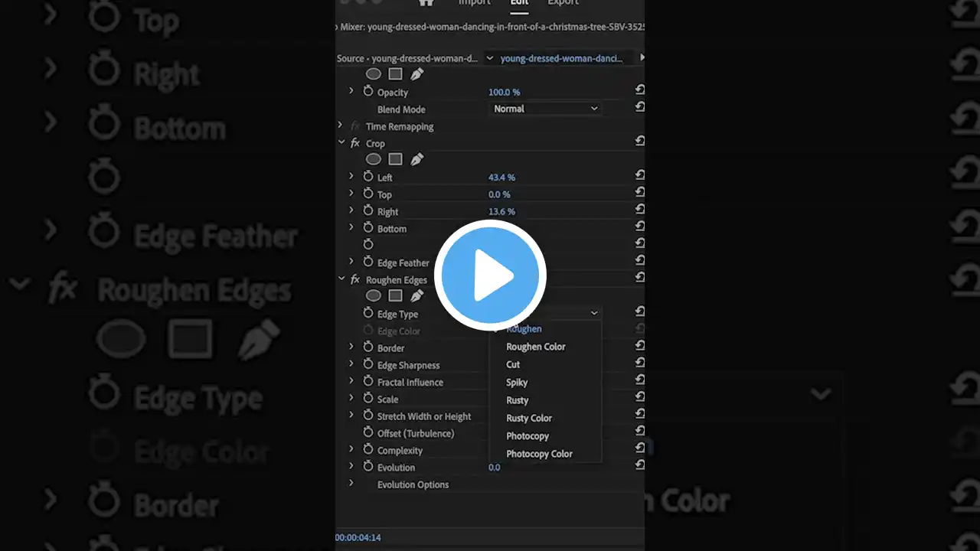
Task: Reset the Edge Sharpness parameter
Action: [639, 363]
